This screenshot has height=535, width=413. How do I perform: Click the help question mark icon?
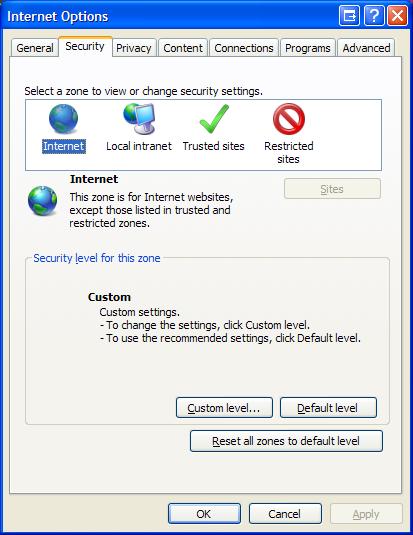[374, 16]
